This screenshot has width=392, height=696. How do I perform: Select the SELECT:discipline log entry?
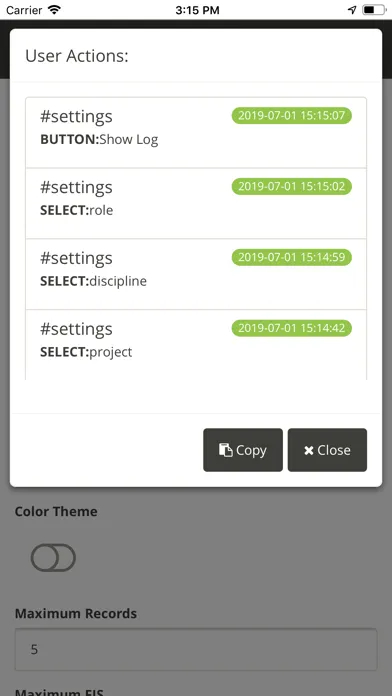point(196,274)
